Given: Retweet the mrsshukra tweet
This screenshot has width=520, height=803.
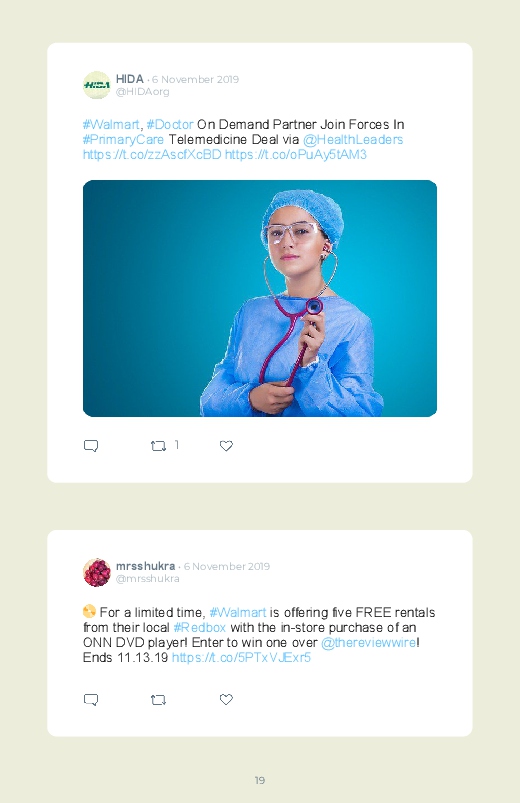Looking at the screenshot, I should 158,700.
